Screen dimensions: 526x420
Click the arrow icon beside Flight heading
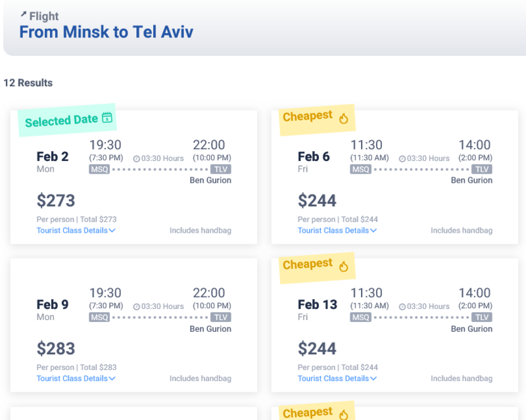(x=24, y=14)
